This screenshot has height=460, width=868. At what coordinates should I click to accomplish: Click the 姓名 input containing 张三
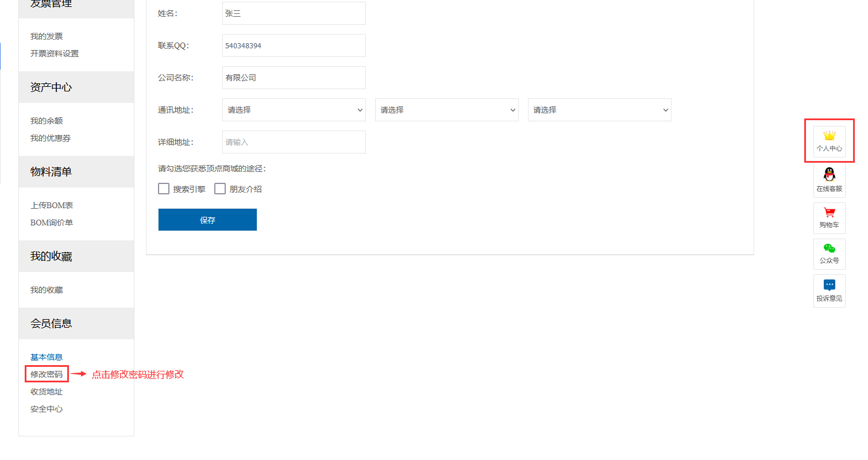[x=294, y=13]
